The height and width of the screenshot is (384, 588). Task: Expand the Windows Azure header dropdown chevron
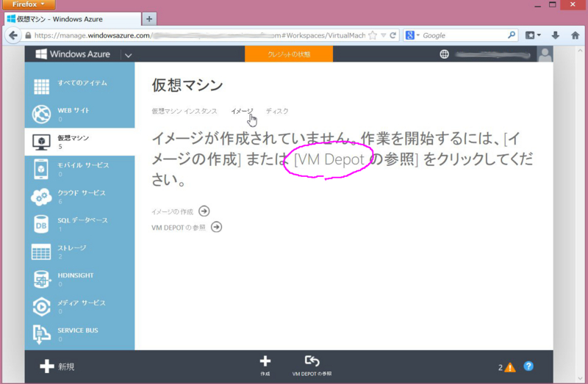pos(128,55)
